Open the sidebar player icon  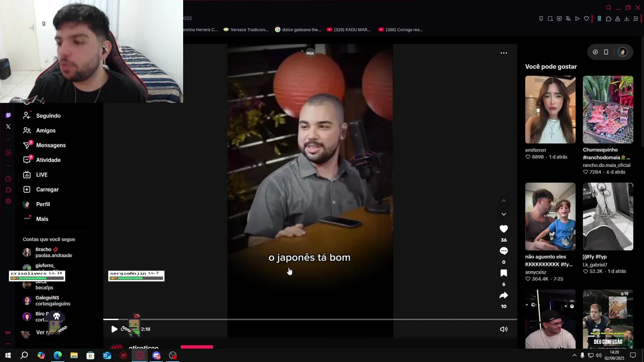(8, 153)
